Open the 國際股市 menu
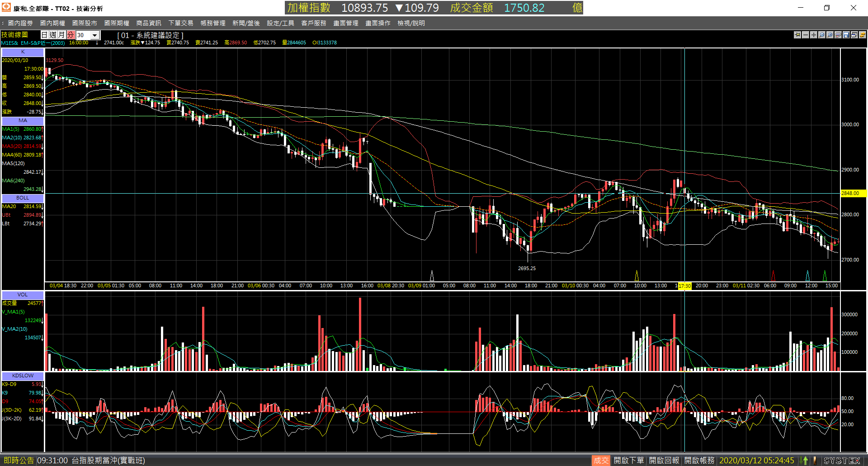 click(85, 23)
